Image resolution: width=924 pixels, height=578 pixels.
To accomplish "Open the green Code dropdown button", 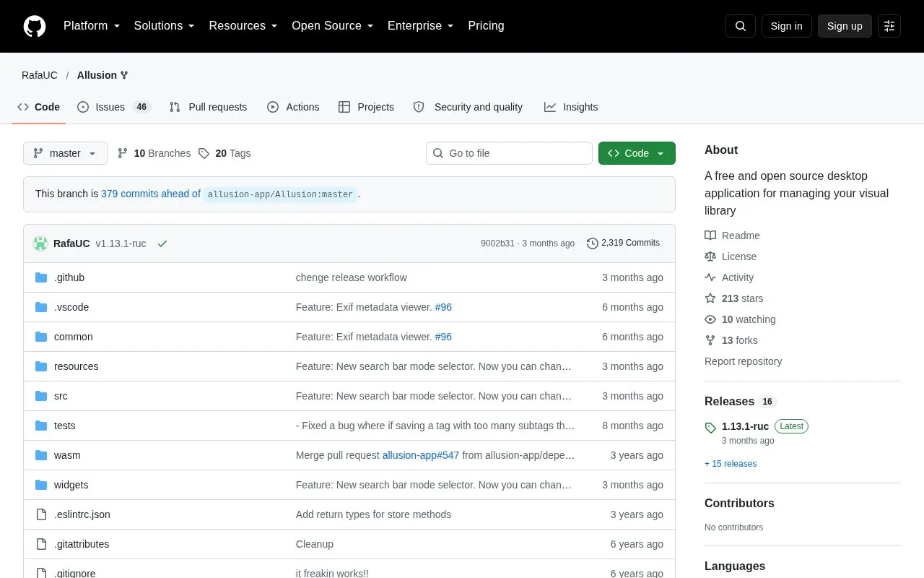I will click(637, 153).
